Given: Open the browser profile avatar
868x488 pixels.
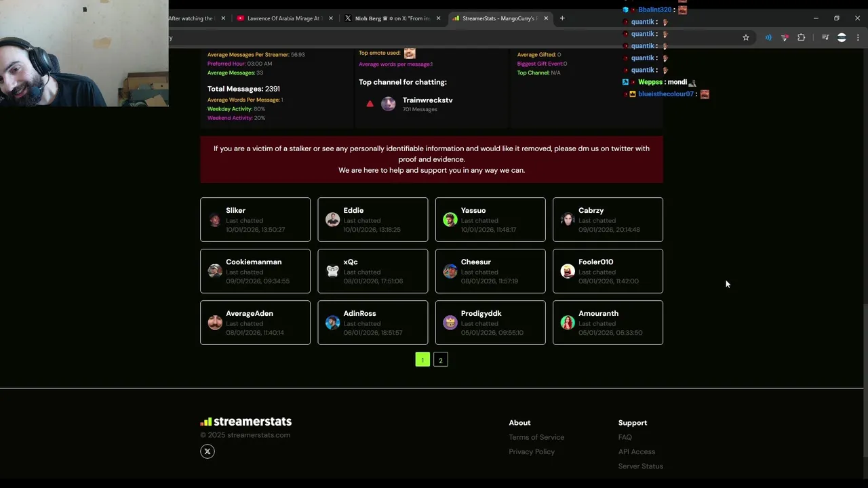Looking at the screenshot, I should [x=842, y=38].
